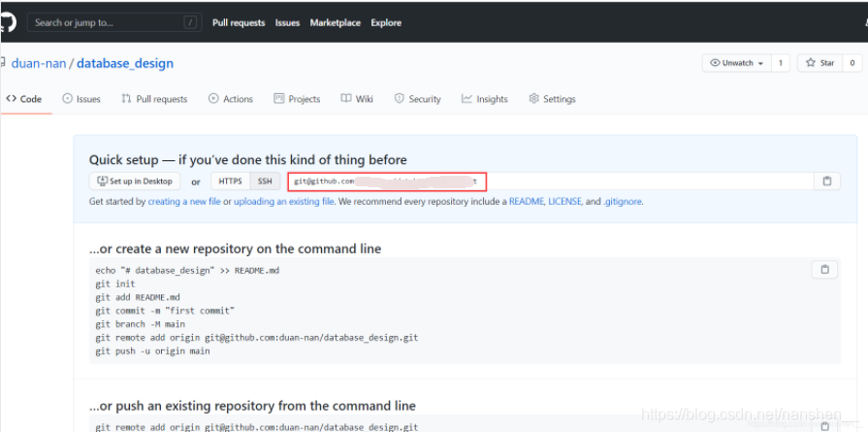This screenshot has height=432, width=868.
Task: Switch clone URL to SSH
Action: 265,182
